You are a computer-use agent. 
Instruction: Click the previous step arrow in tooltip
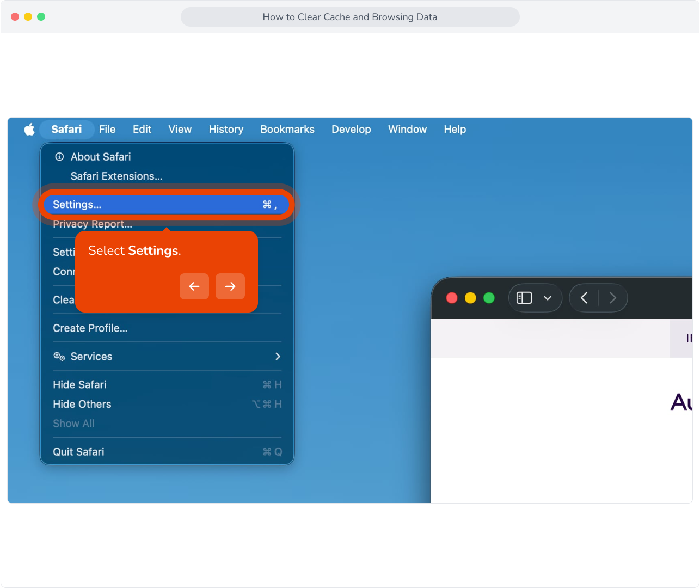tap(194, 286)
